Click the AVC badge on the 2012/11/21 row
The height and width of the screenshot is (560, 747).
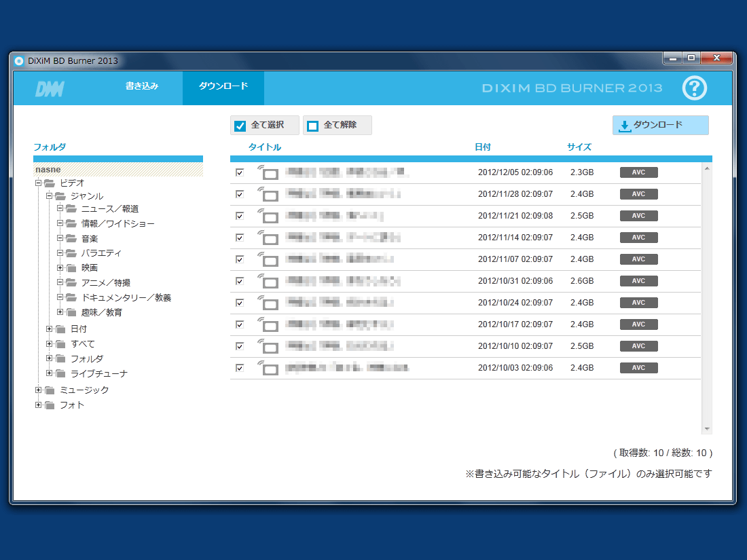[x=638, y=216]
